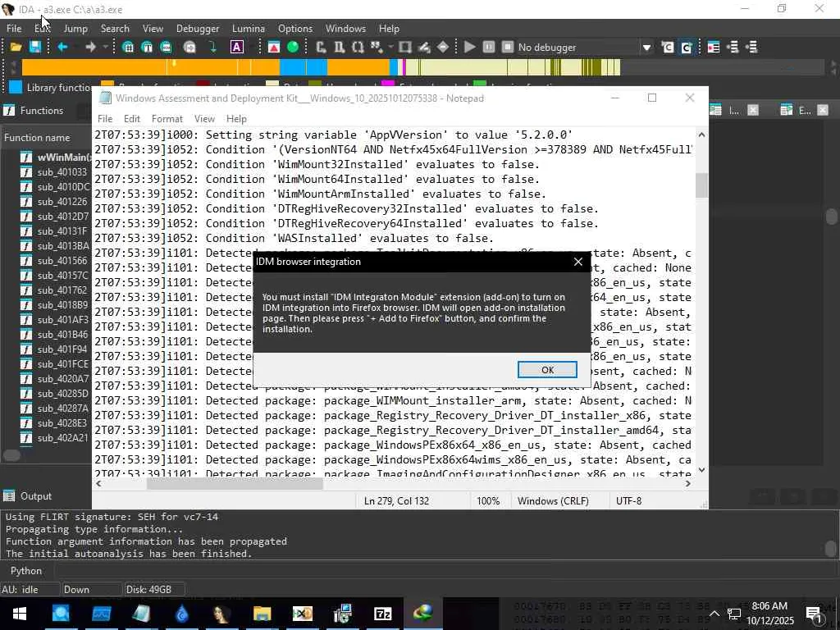Click Notepad's vertical scrollbar thumb

pos(701,185)
